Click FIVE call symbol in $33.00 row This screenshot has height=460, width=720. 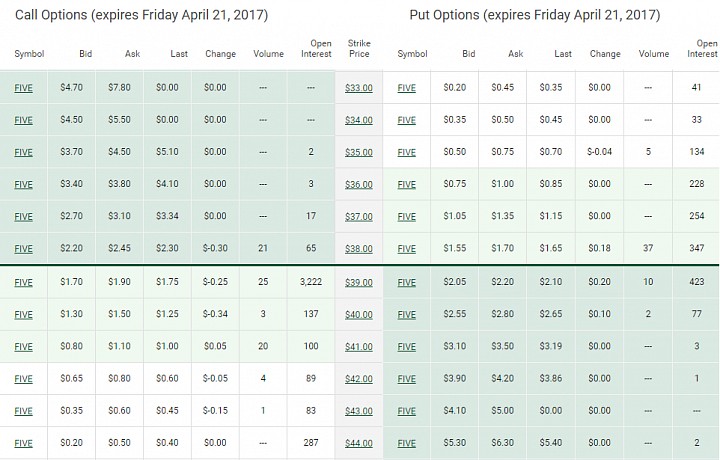click(23, 88)
